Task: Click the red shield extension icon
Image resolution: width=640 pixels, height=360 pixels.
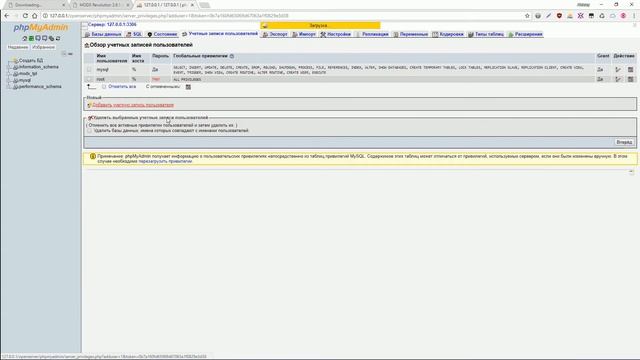Action: click(559, 16)
